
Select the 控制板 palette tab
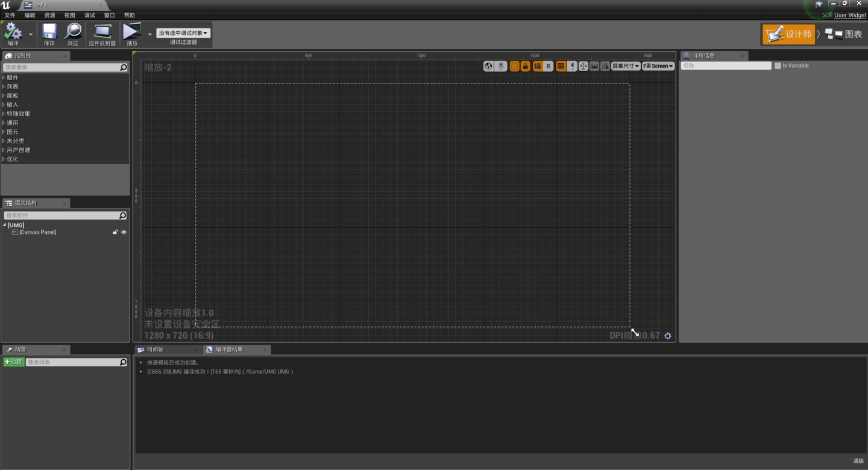point(35,56)
